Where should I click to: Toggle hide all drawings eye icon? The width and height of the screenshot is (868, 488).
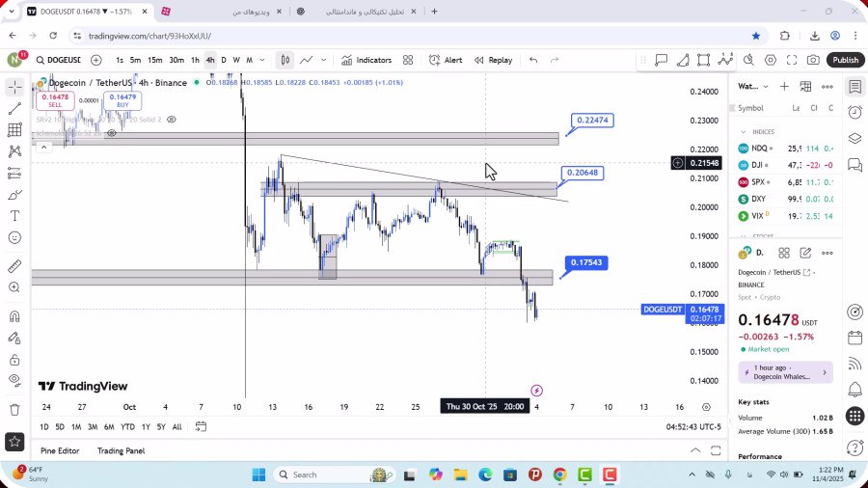(14, 380)
